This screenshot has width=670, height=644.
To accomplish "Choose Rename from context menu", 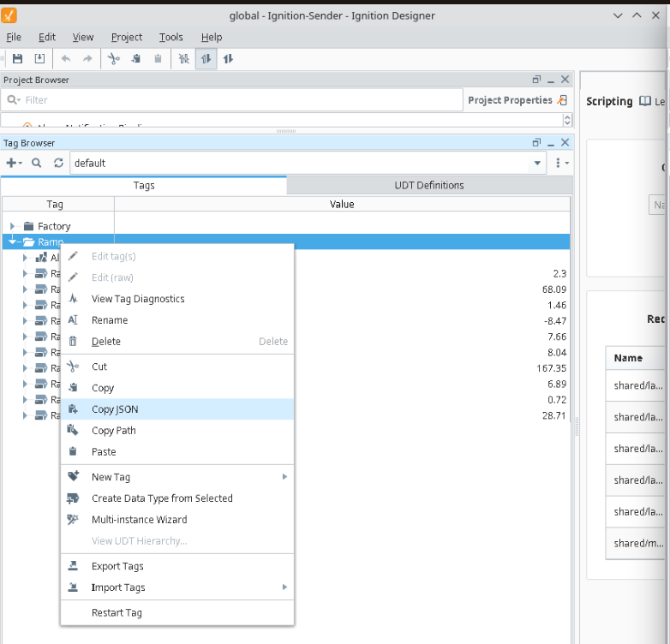I will [177, 320].
